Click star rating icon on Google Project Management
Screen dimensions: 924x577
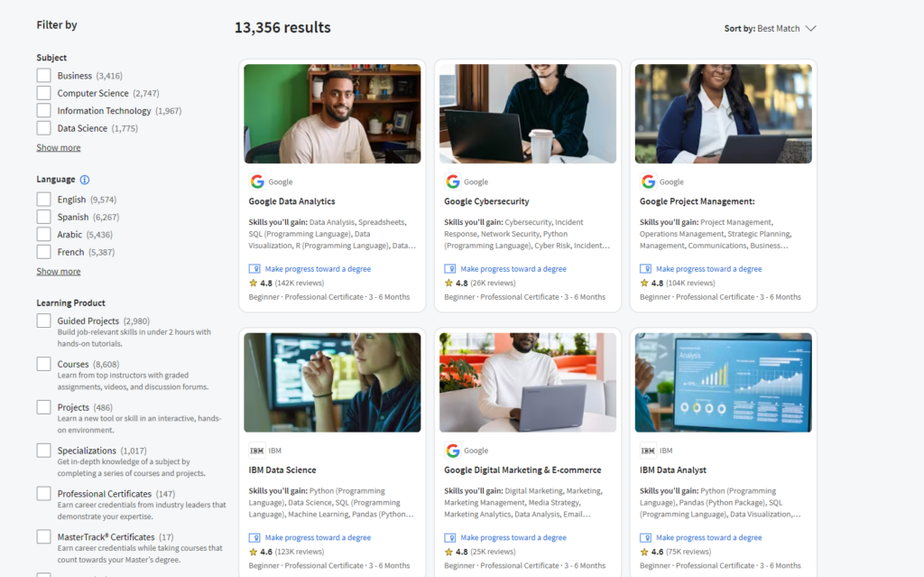click(644, 284)
